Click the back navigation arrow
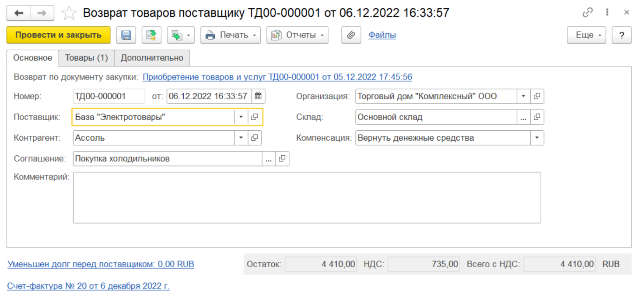The image size is (644, 299). [18, 13]
